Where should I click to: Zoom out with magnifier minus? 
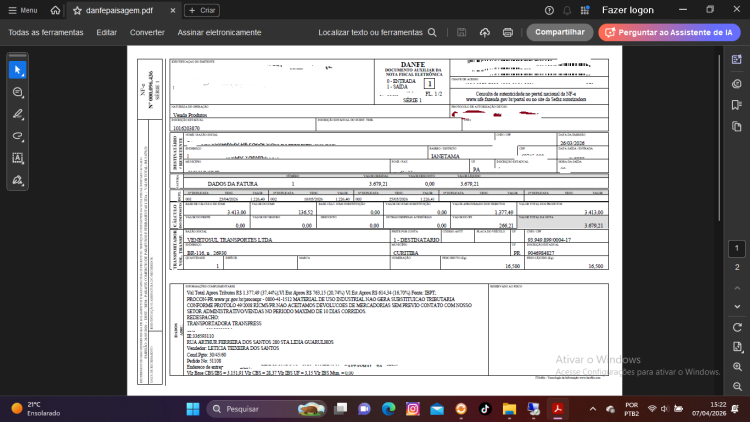pyautogui.click(x=737, y=387)
